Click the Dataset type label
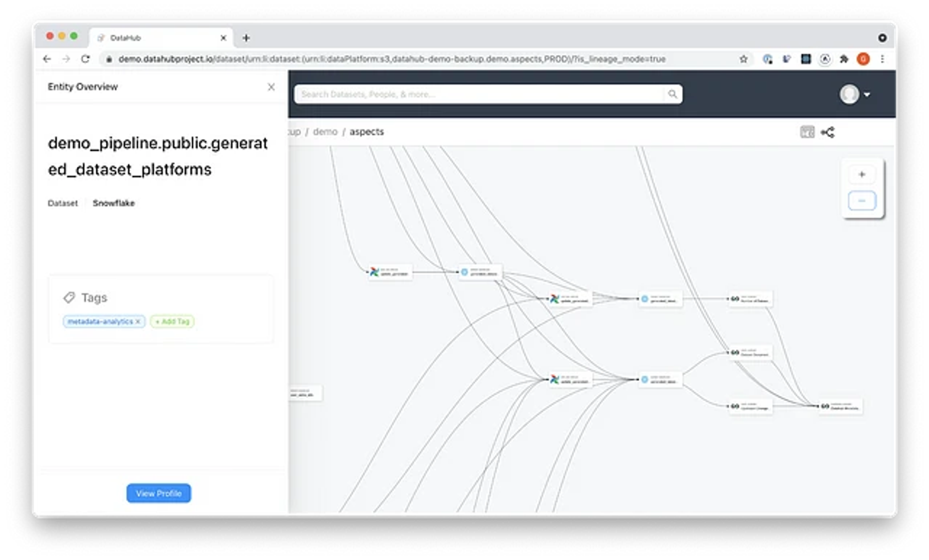The width and height of the screenshot is (929, 560). (62, 203)
